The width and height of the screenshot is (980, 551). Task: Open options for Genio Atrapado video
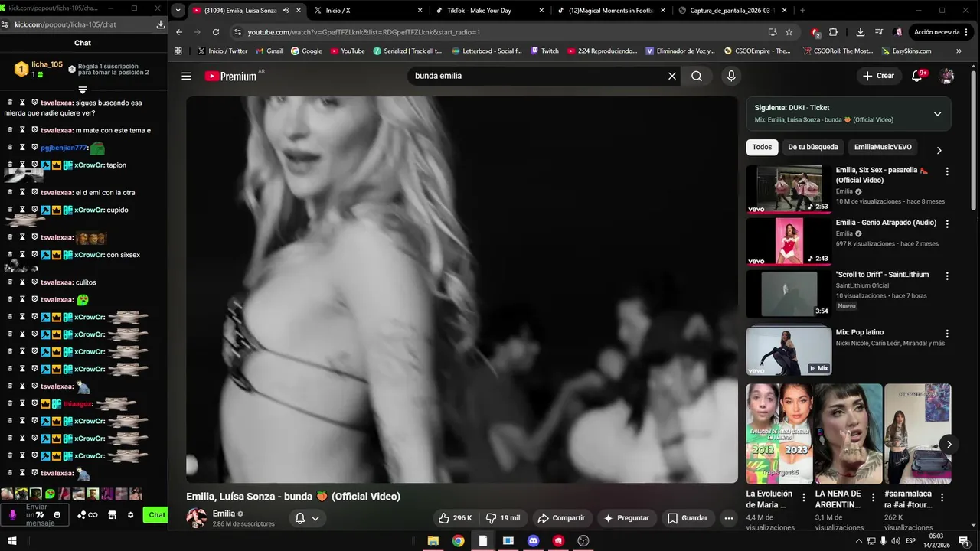[x=947, y=224]
